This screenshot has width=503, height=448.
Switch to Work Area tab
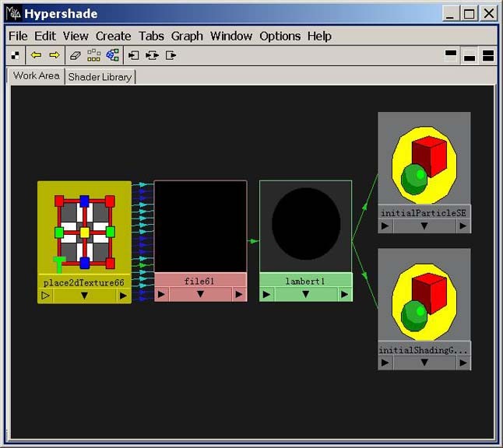[x=37, y=76]
